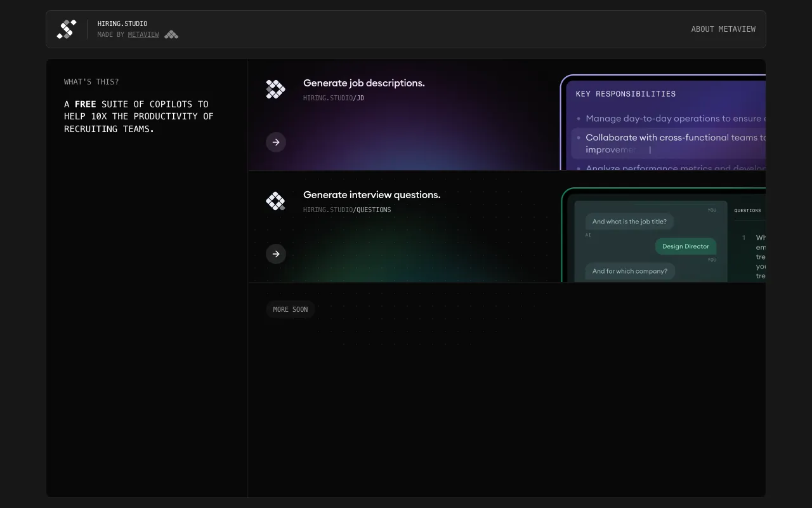Click the arrow button under interview questions

[276, 254]
